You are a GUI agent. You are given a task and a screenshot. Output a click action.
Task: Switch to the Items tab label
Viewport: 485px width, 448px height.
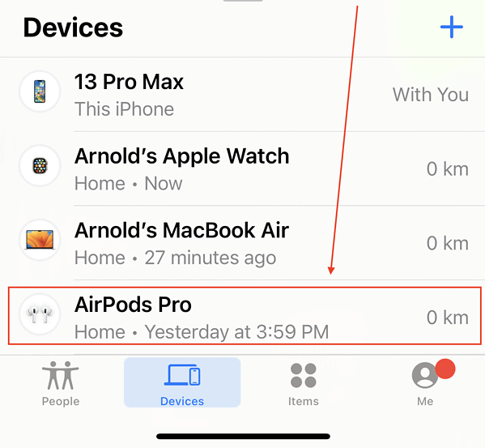(x=304, y=401)
